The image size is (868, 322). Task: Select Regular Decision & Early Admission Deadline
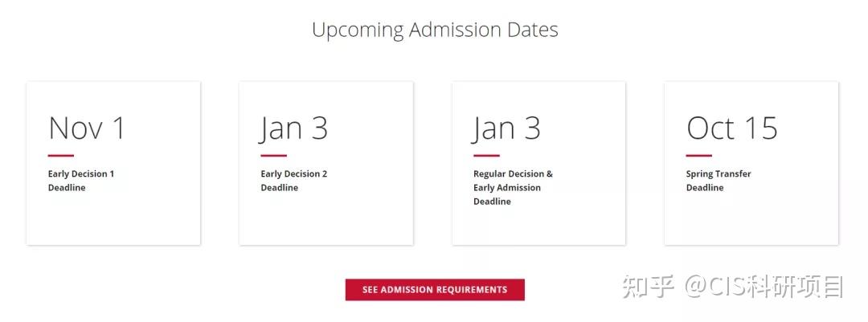513,187
